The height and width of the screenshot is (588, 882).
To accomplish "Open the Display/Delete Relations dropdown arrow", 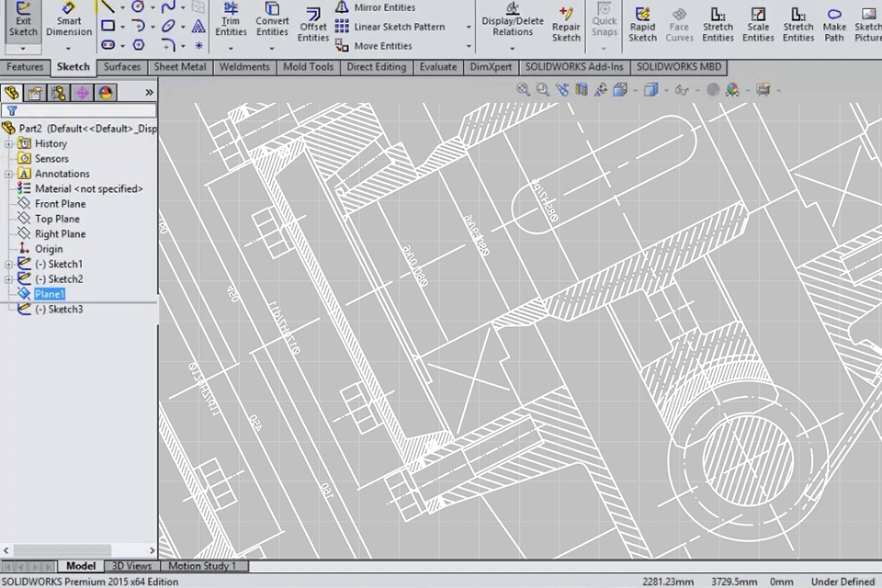I will tap(513, 47).
